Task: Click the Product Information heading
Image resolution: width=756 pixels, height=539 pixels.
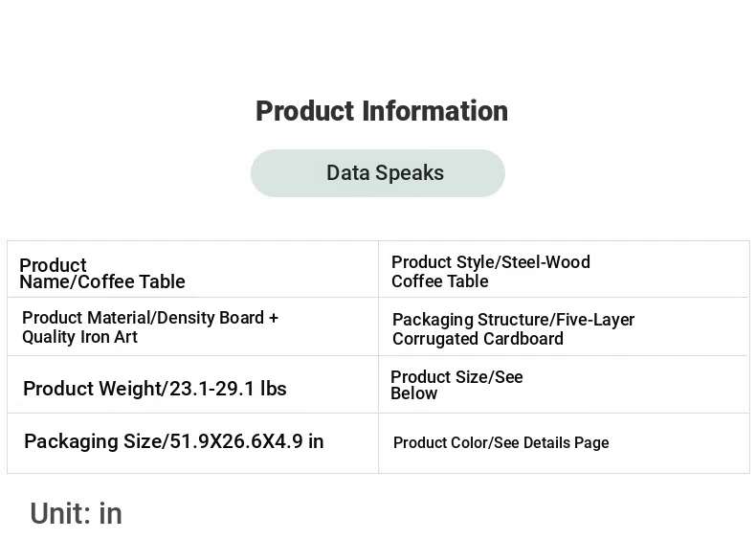Action: coord(381,111)
